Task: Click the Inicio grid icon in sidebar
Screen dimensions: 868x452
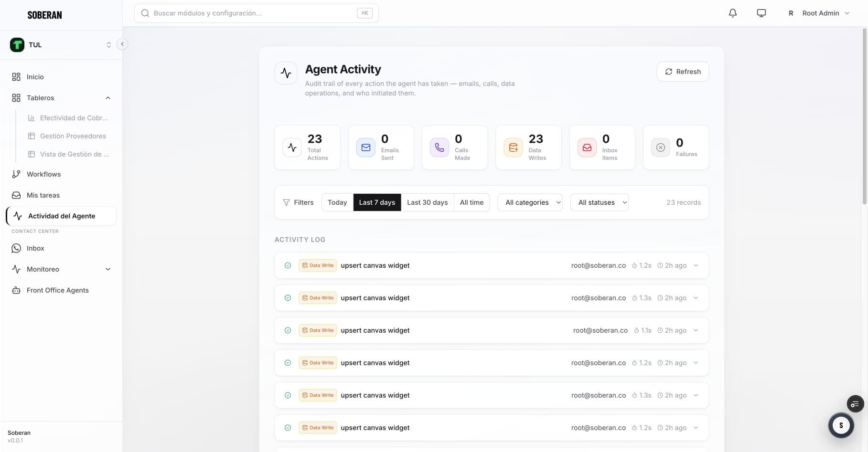Action: [x=16, y=77]
